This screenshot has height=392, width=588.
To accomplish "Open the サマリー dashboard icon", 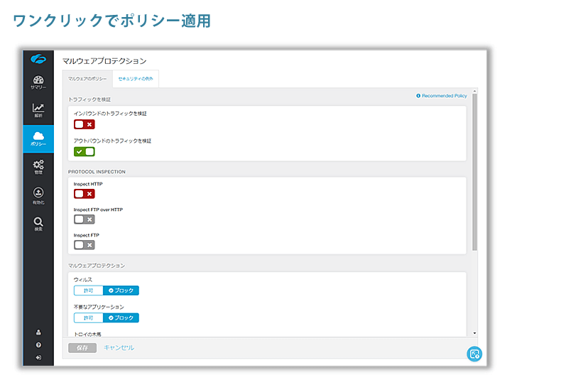I will (x=38, y=82).
